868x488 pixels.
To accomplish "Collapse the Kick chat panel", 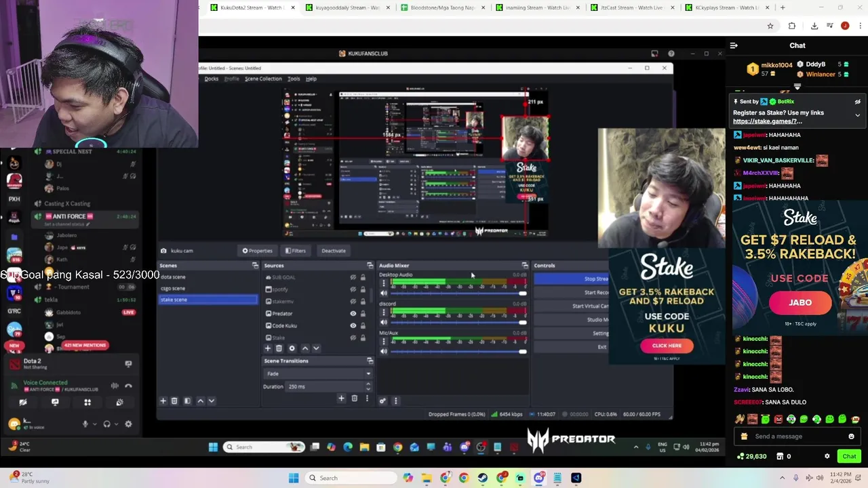I will point(734,45).
